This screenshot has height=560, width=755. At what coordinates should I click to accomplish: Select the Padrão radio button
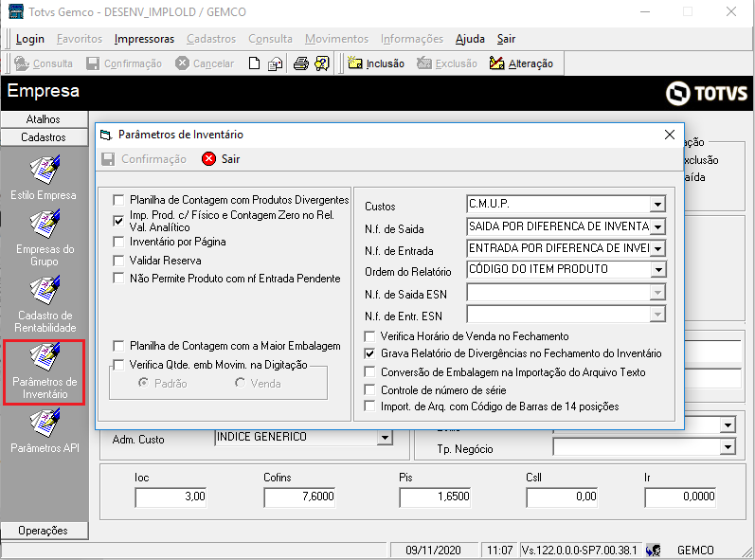pyautogui.click(x=143, y=384)
